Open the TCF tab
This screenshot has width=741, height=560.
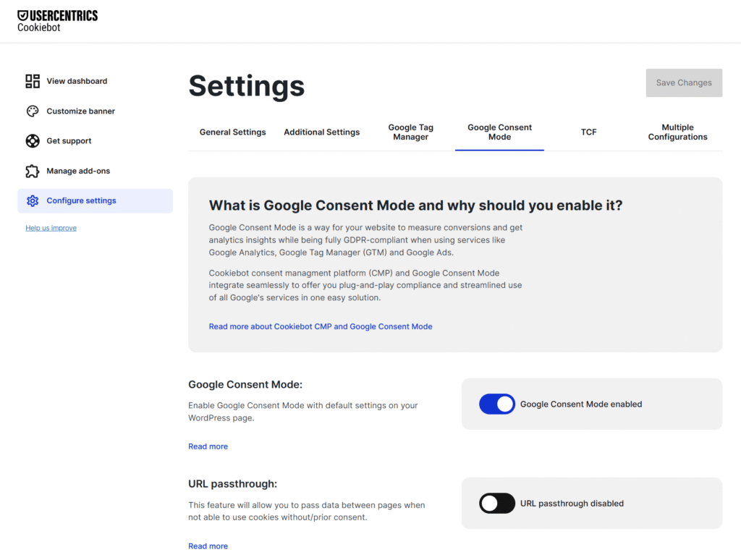tap(589, 132)
